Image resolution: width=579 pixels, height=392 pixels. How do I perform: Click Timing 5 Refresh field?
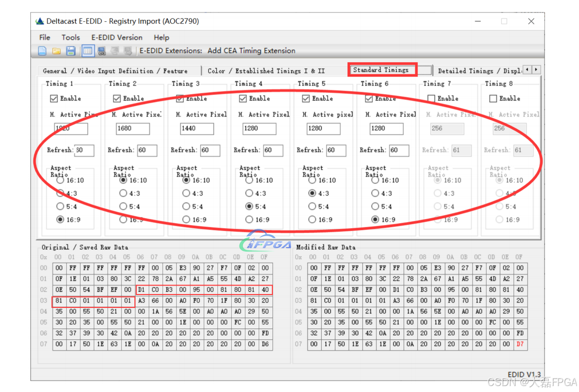[336, 150]
